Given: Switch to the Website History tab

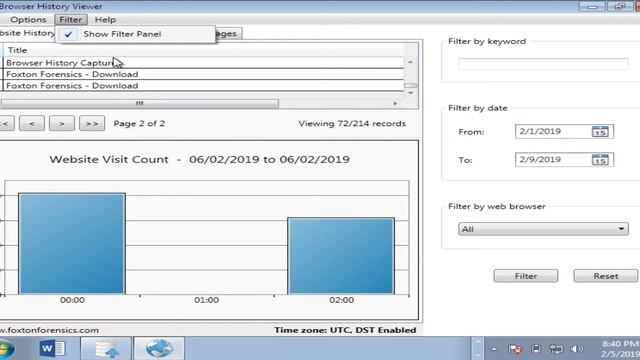Looking at the screenshot, I should (x=27, y=33).
